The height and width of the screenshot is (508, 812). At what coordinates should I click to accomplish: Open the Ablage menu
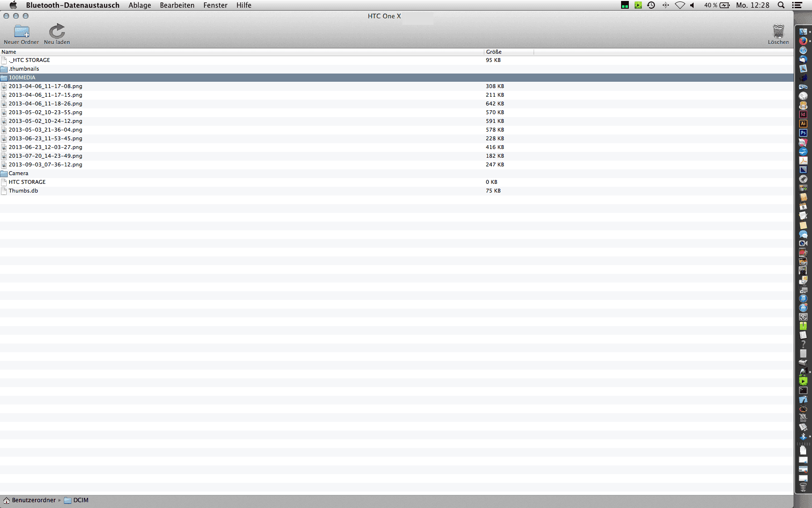tap(140, 5)
